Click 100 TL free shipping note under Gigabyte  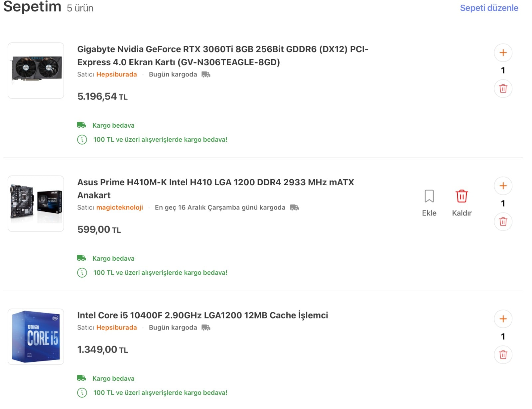[160, 140]
